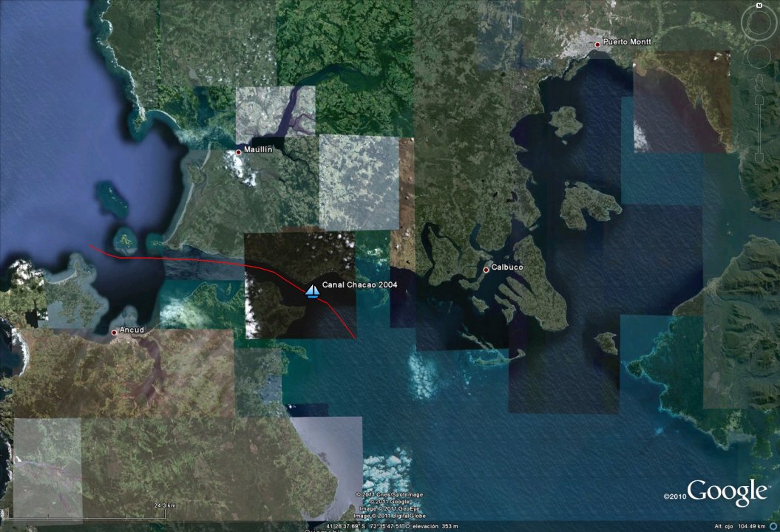The height and width of the screenshot is (532, 780).
Task: Click the N north-up compass marker
Action: [x=759, y=5]
